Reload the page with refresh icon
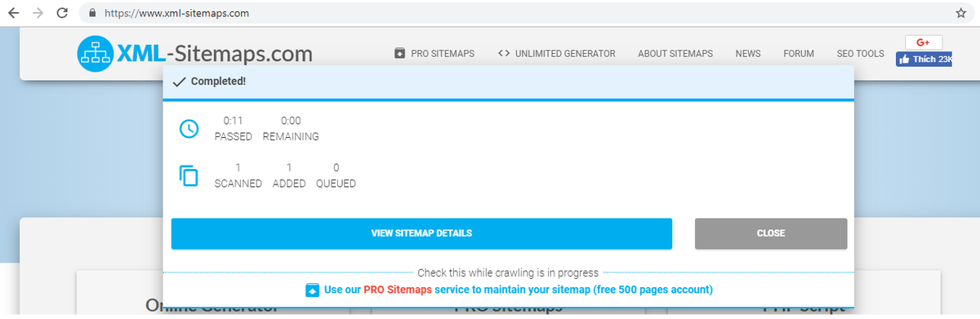The width and height of the screenshot is (980, 319). [x=63, y=13]
